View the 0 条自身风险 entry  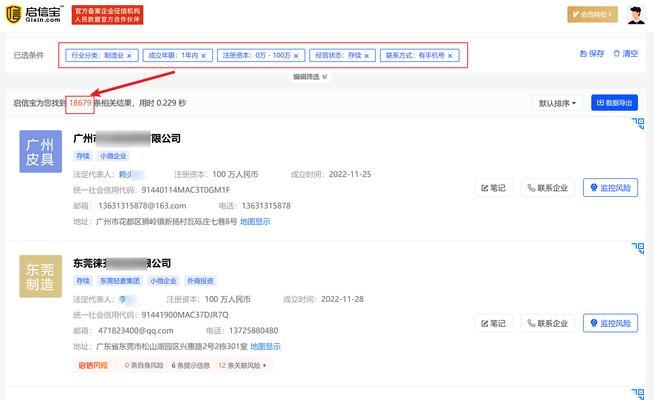point(144,366)
